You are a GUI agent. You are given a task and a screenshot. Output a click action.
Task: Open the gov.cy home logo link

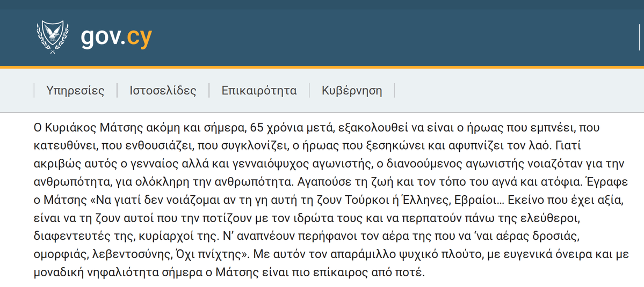click(116, 38)
